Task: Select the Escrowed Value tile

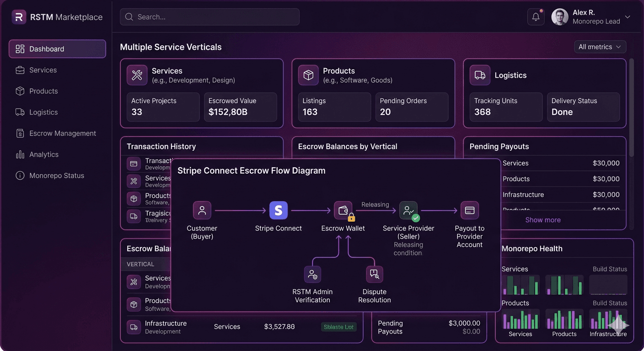Action: point(240,107)
